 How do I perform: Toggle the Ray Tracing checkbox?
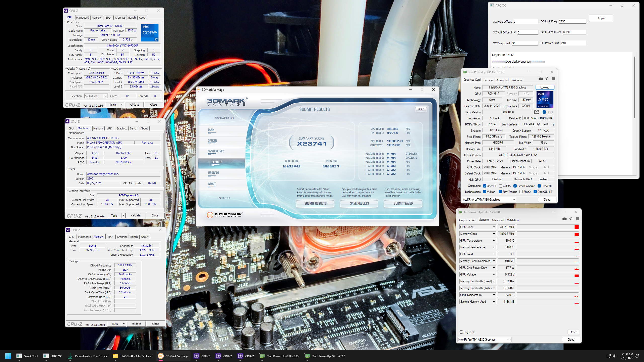(500, 192)
